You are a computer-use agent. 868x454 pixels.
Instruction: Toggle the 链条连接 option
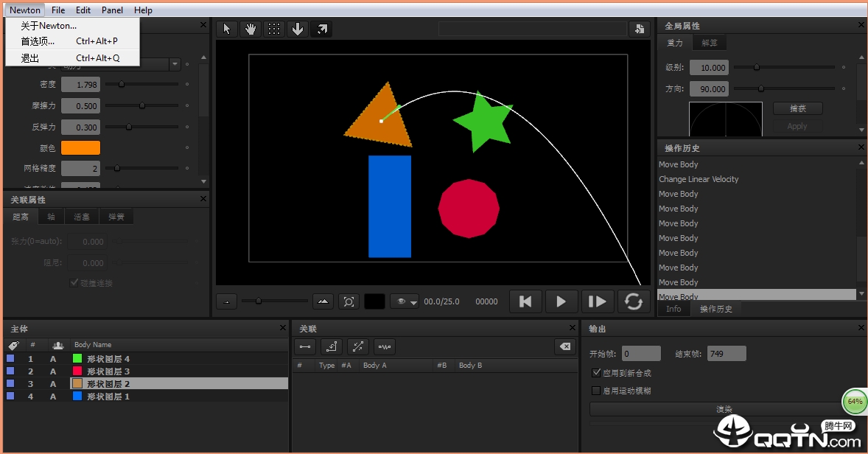tap(74, 282)
